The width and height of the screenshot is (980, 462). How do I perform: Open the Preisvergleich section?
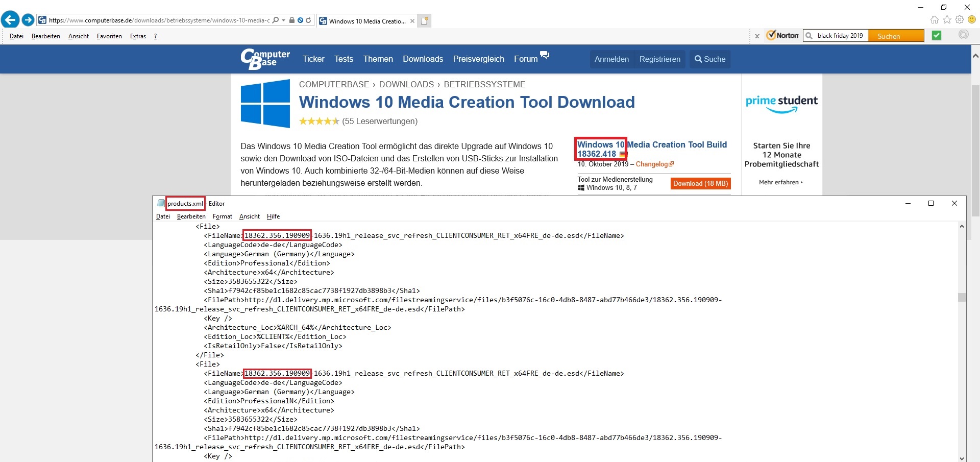(x=479, y=59)
